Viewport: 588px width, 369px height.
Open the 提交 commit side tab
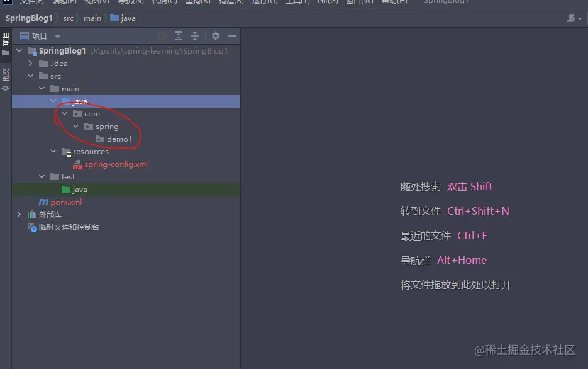coord(6,79)
